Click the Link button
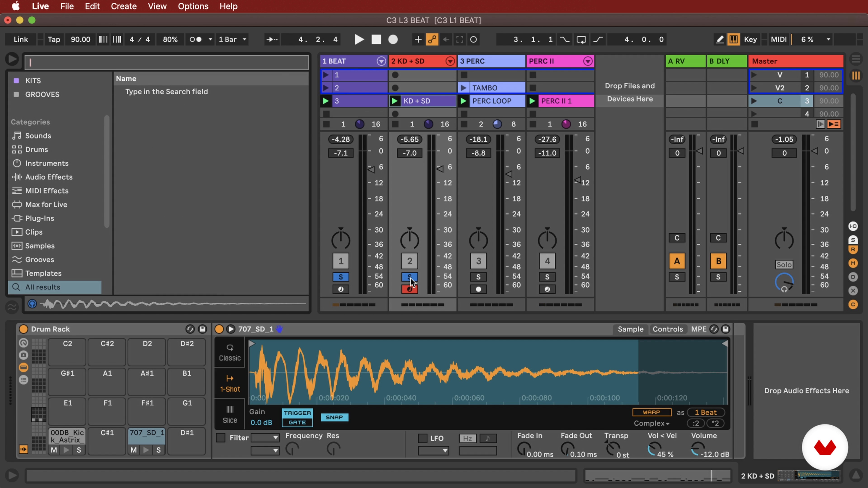The image size is (868, 488). pyautogui.click(x=21, y=39)
